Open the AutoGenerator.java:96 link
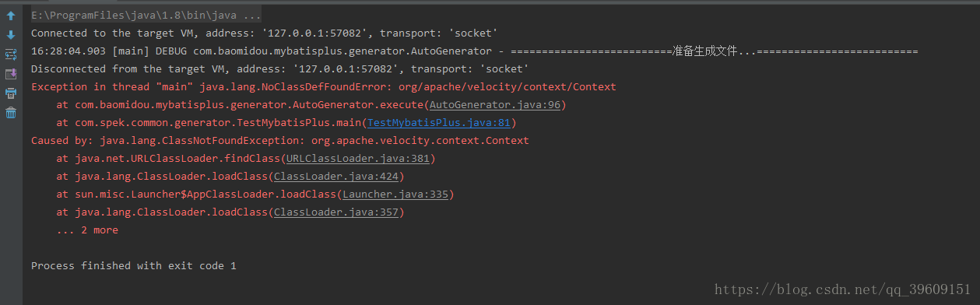The image size is (980, 305). click(495, 105)
